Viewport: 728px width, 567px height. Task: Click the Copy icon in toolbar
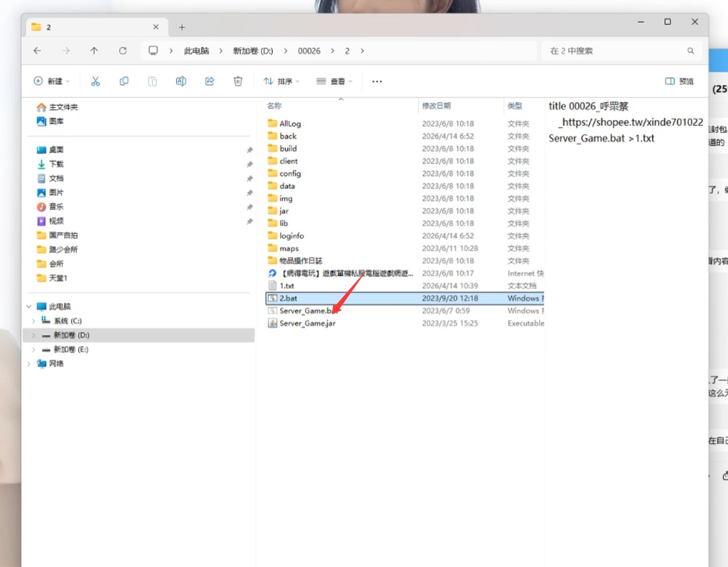pos(124,82)
